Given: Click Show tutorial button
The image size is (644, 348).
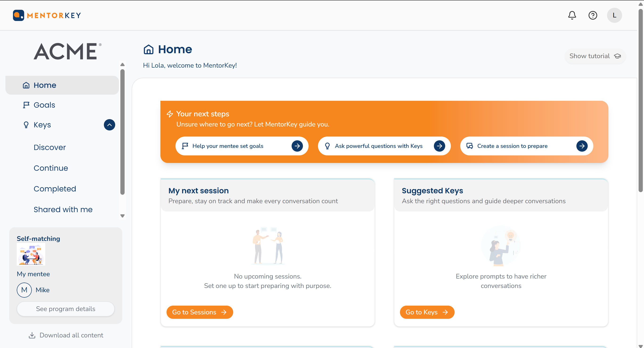Looking at the screenshot, I should tap(595, 56).
